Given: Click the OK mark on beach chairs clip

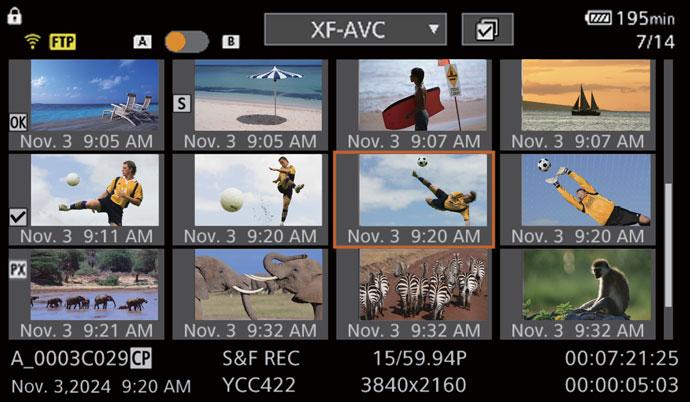Looking at the screenshot, I should [18, 122].
